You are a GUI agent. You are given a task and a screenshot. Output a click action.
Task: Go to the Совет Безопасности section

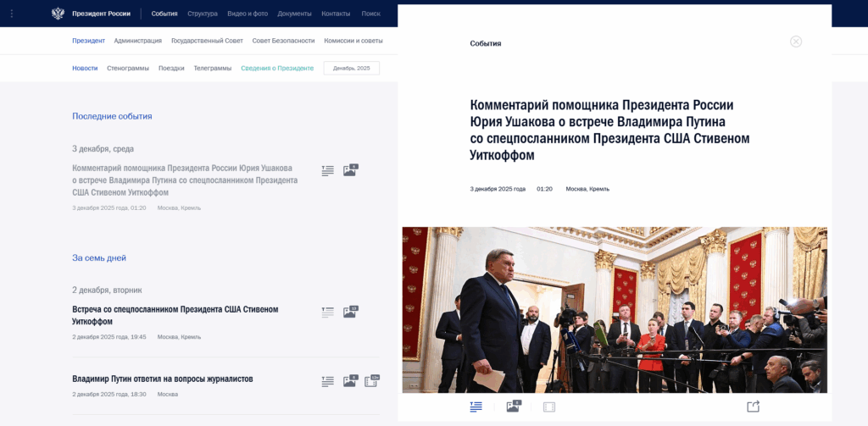tap(283, 41)
